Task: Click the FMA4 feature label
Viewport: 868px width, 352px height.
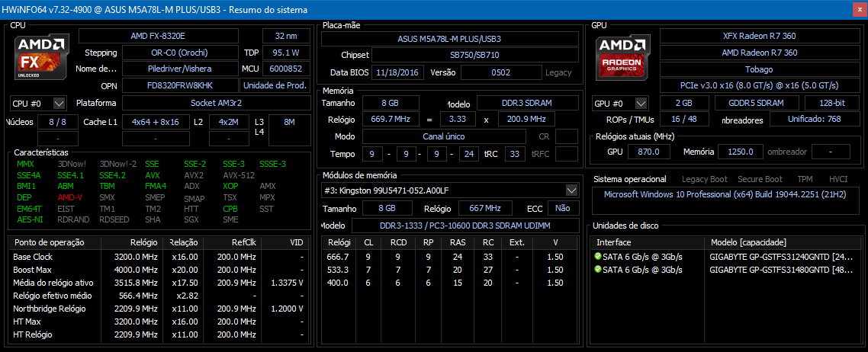Action: coord(155,186)
